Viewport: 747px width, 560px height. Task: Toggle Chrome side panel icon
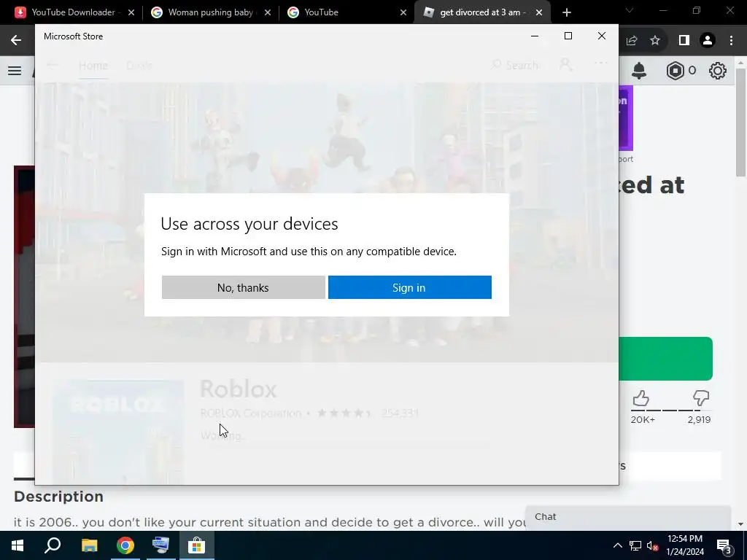click(684, 41)
